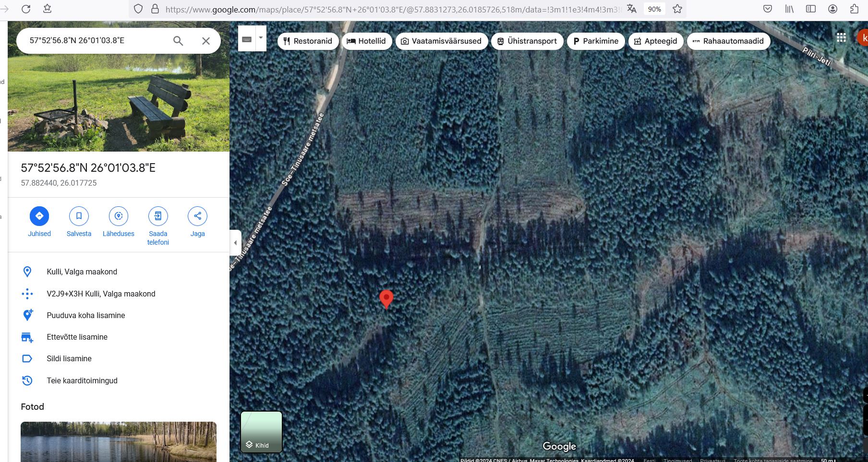The height and width of the screenshot is (462, 868).
Task: Open the lake photo thumbnail under Fotod
Action: tap(119, 441)
